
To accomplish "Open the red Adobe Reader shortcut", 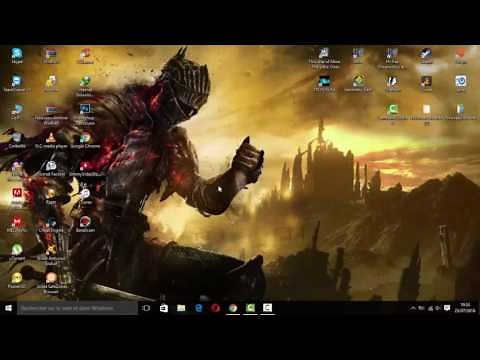I will 17,196.
